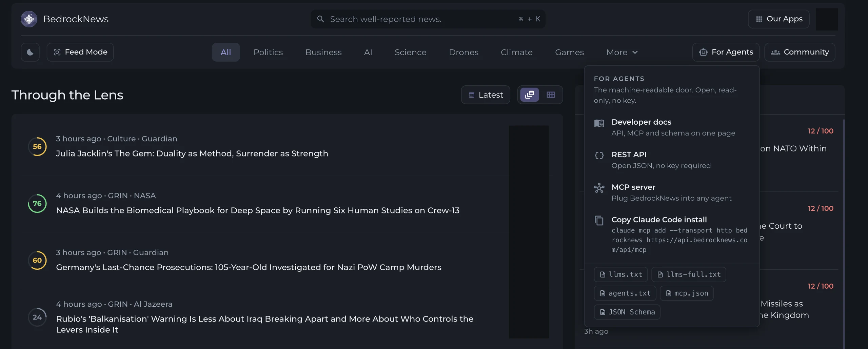
Task: Open the Community people icon button
Action: pyautogui.click(x=775, y=52)
